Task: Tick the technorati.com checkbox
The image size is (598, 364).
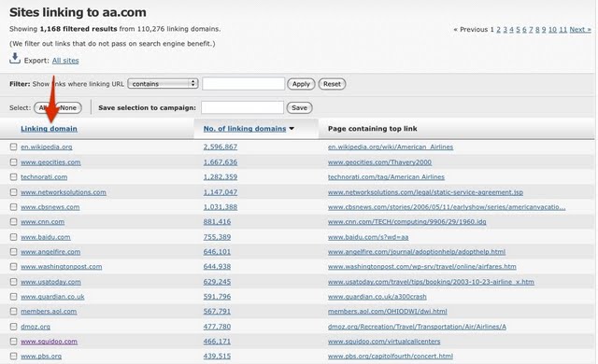Action: click(14, 176)
